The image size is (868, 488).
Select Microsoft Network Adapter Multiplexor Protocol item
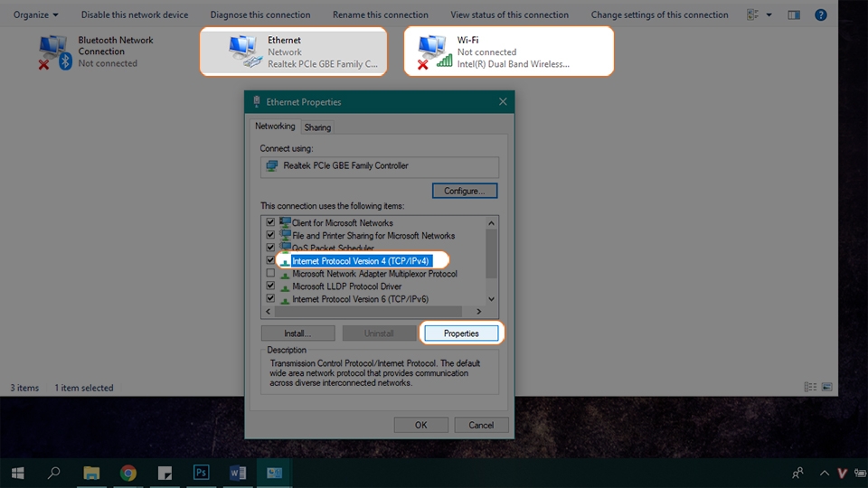[374, 274]
